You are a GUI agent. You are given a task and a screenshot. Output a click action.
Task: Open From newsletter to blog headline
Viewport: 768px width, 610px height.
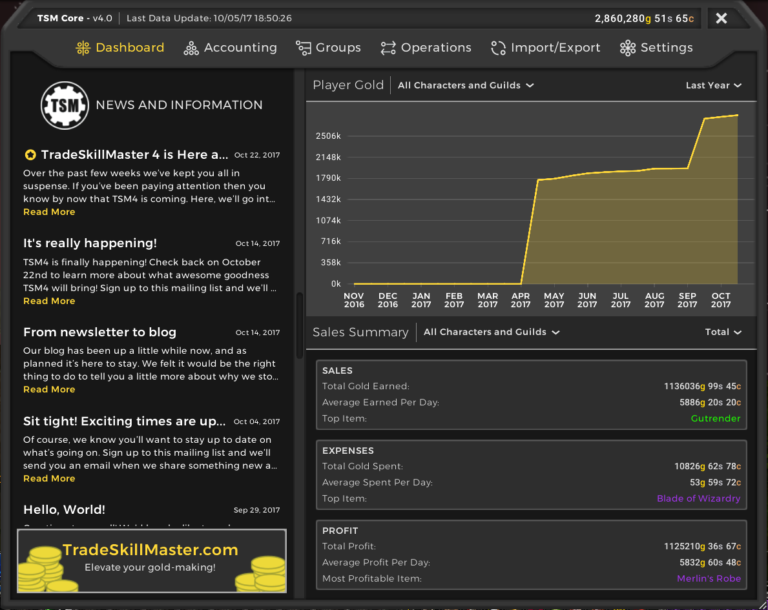pos(99,332)
